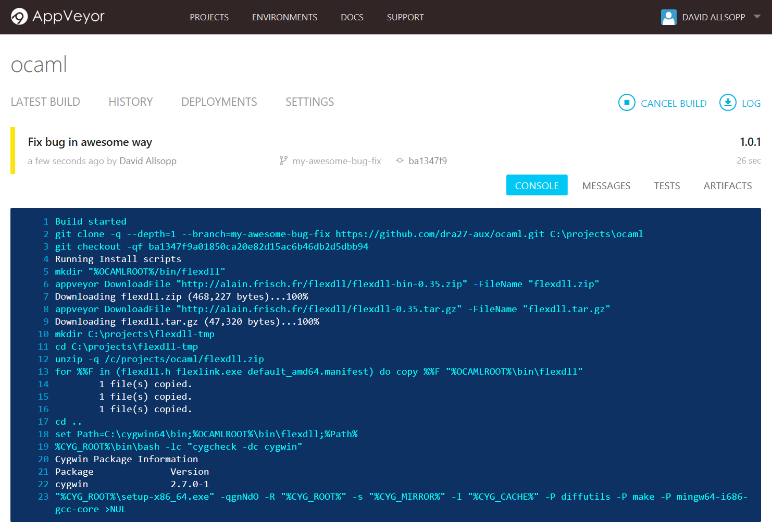Click the setup-x86_64.exe console line
Screen dimensions: 772x532
[x=401, y=503]
